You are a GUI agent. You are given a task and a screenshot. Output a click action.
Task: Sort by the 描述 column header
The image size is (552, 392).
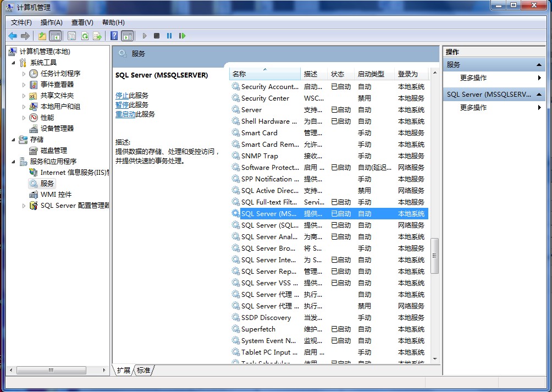coord(314,74)
